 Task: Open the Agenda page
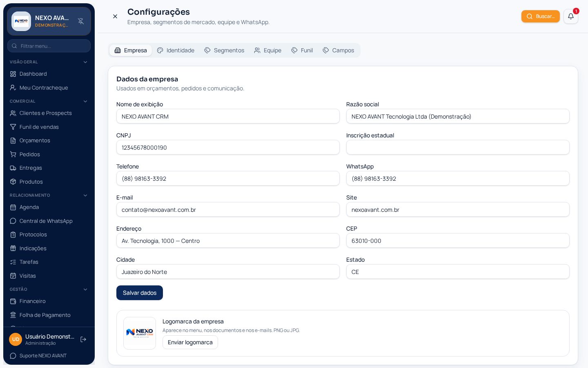49,207
